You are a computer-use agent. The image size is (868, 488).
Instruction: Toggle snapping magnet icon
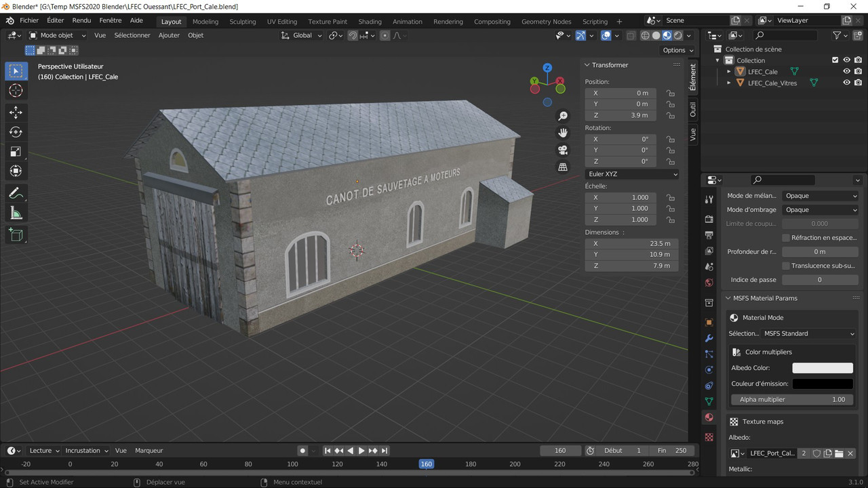[x=353, y=35]
